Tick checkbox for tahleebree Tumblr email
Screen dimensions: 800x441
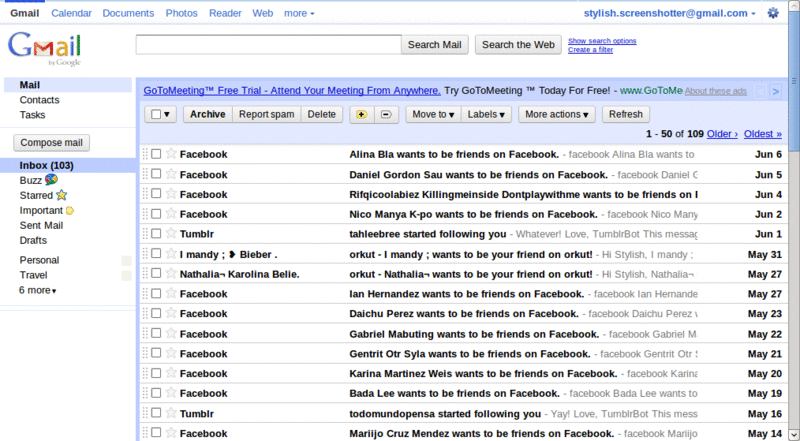(156, 234)
